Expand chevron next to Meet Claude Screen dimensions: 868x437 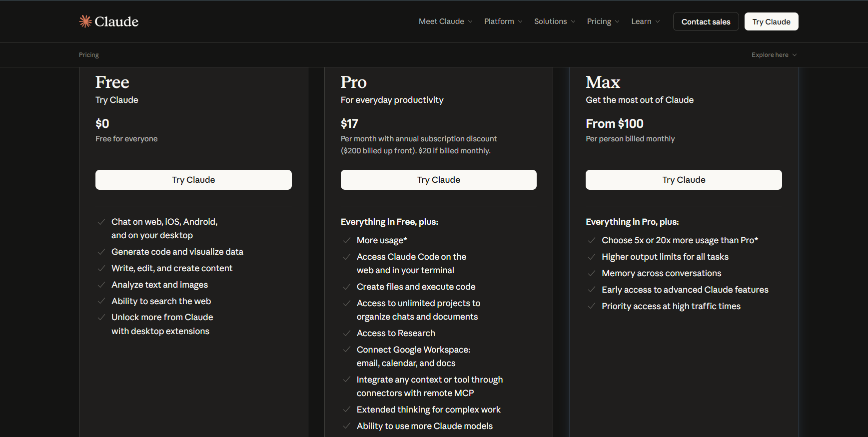click(470, 21)
